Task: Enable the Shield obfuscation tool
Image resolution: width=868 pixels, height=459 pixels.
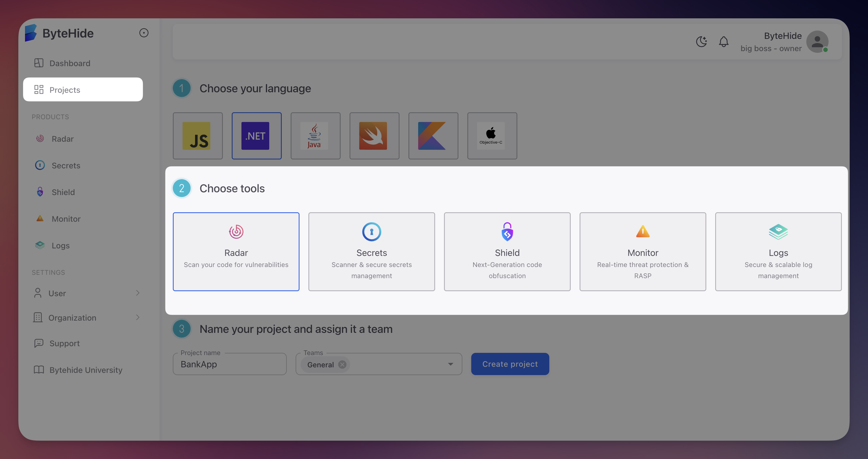Action: (507, 251)
